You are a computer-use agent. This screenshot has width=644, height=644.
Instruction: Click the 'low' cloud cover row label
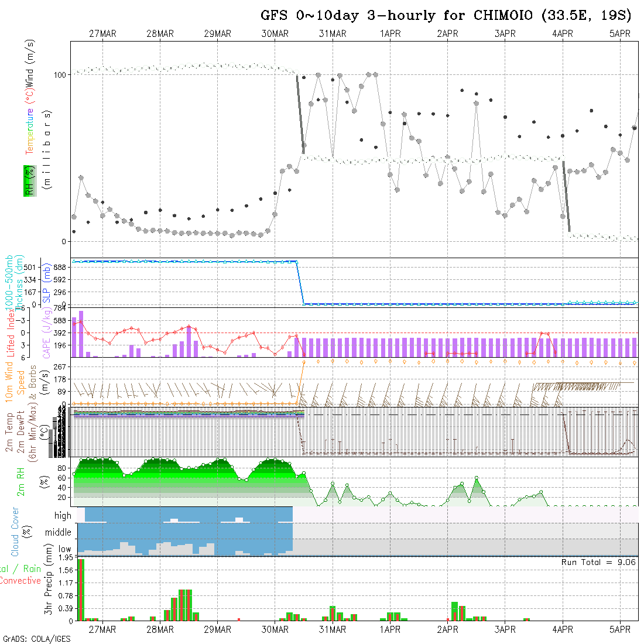tap(64, 549)
